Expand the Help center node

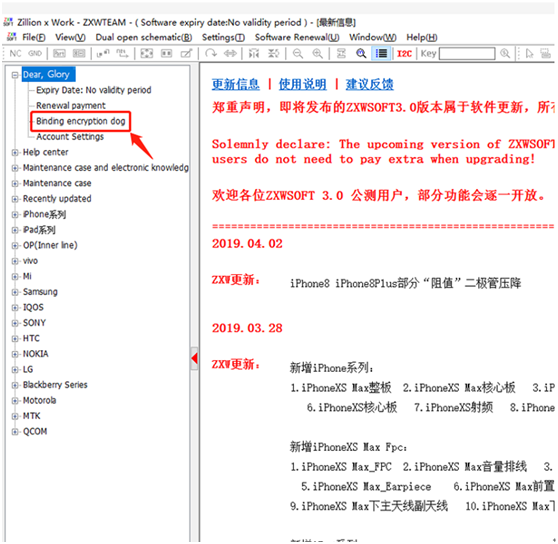coord(15,153)
